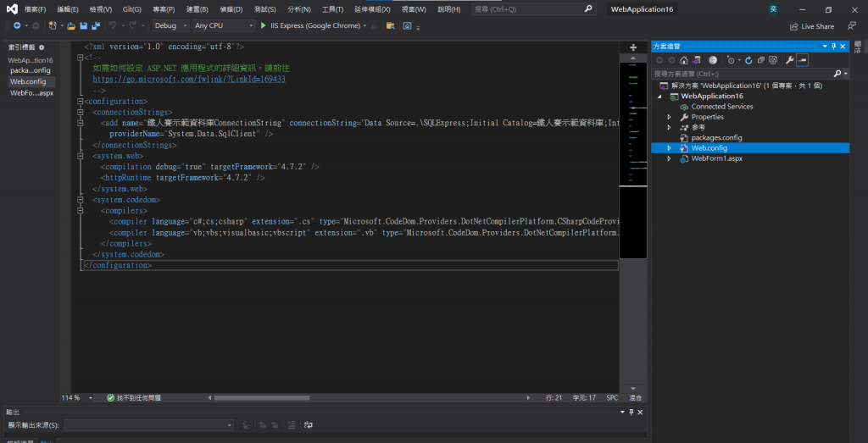This screenshot has height=443, width=868.
Task: Pin the Solution Explorer panel
Action: (x=834, y=47)
